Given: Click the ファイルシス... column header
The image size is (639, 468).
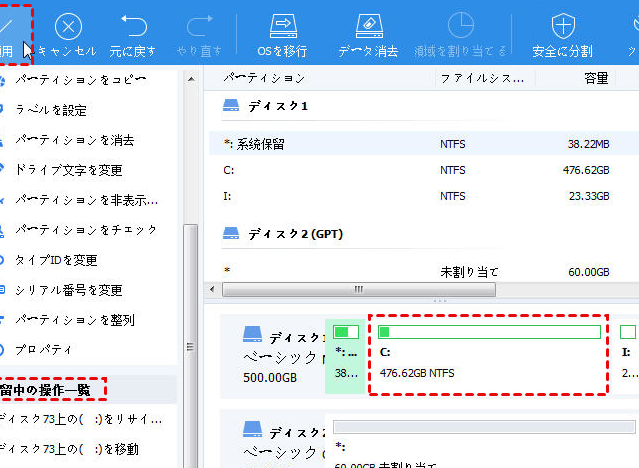Looking at the screenshot, I should click(483, 78).
